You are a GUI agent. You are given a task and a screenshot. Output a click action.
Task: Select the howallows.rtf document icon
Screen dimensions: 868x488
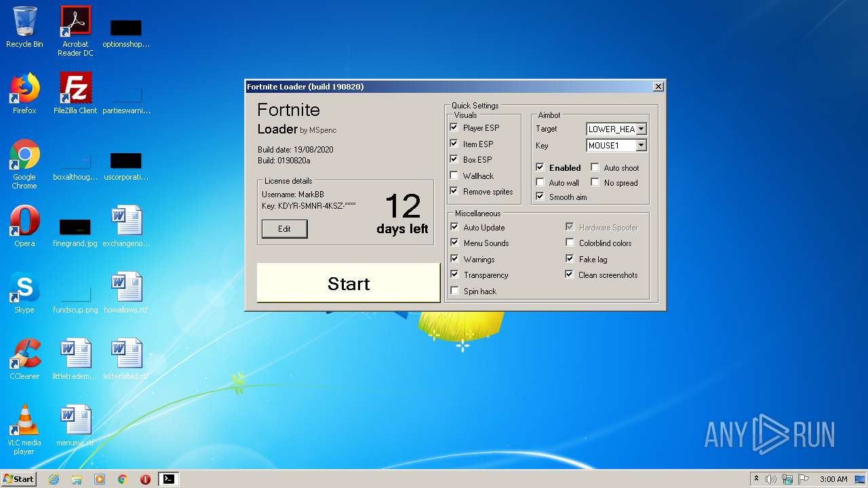click(x=126, y=293)
